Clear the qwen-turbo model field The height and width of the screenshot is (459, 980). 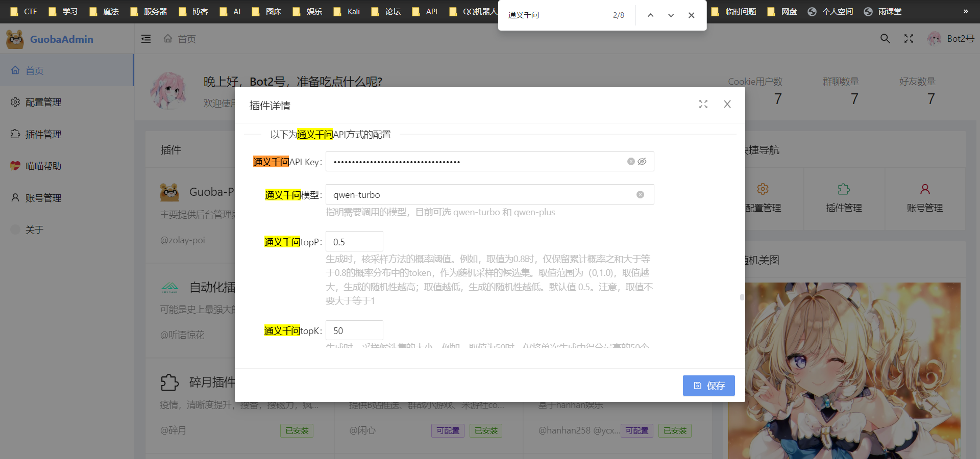point(640,195)
